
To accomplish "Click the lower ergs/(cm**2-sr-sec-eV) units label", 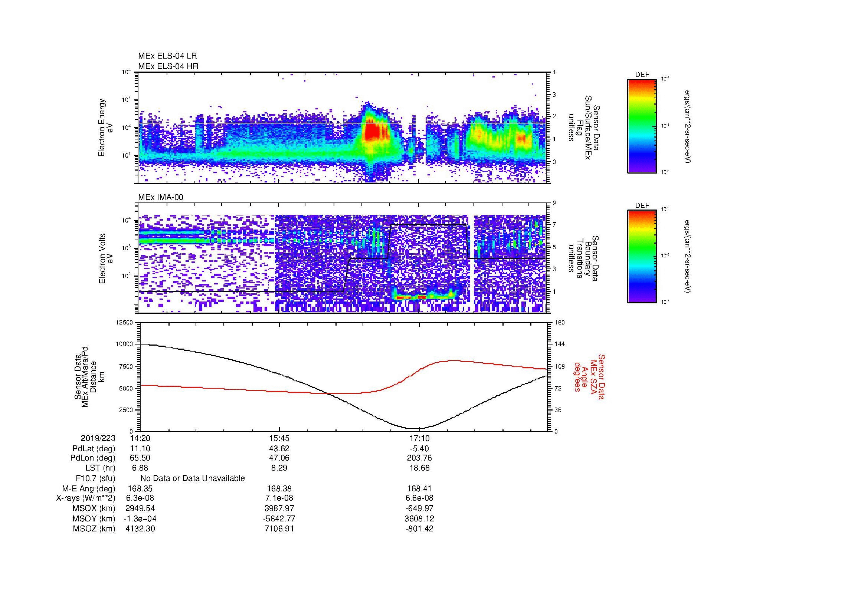I will pyautogui.click(x=688, y=257).
